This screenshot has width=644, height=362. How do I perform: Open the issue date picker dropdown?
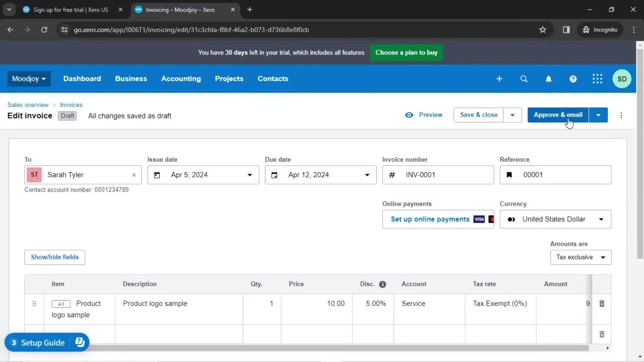pos(250,175)
